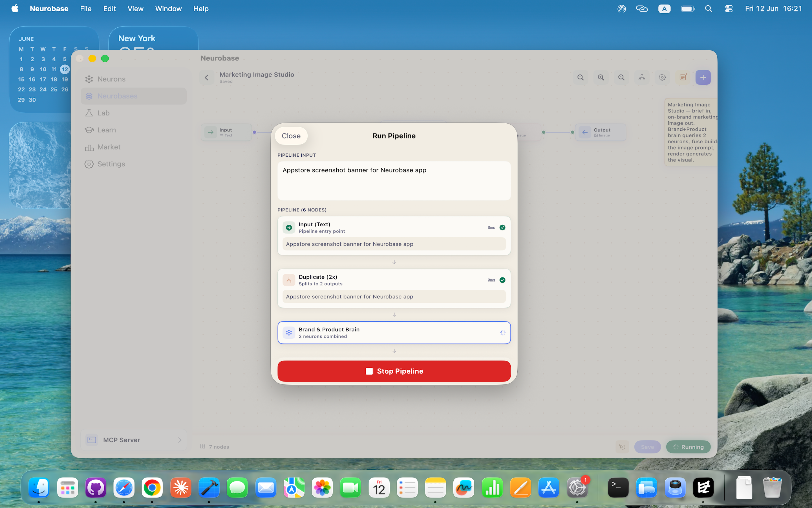Screen dimensions: 812x508
Task: Select the Brand & Product Brain node
Action: 394,333
